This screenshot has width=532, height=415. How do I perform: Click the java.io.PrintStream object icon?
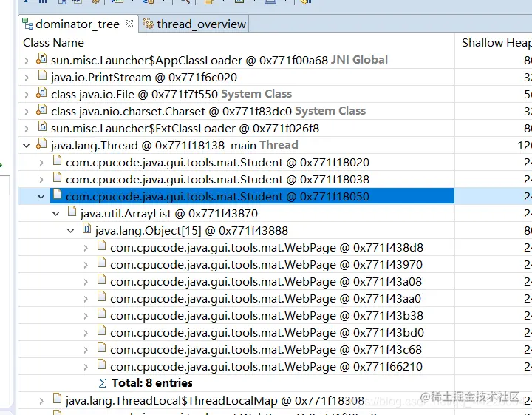tap(42, 75)
